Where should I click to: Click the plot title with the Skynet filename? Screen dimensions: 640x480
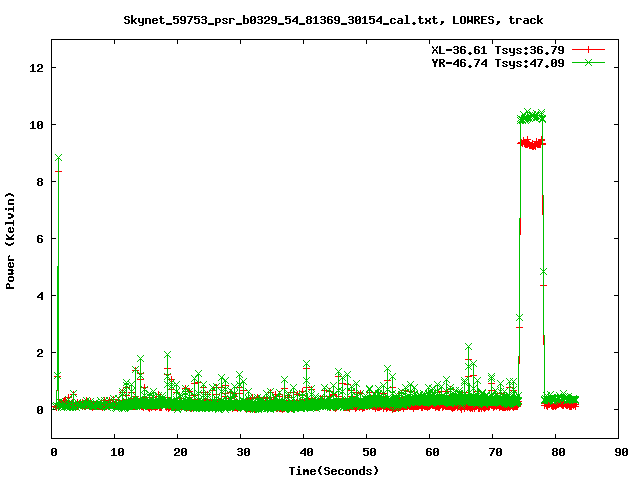click(x=333, y=20)
